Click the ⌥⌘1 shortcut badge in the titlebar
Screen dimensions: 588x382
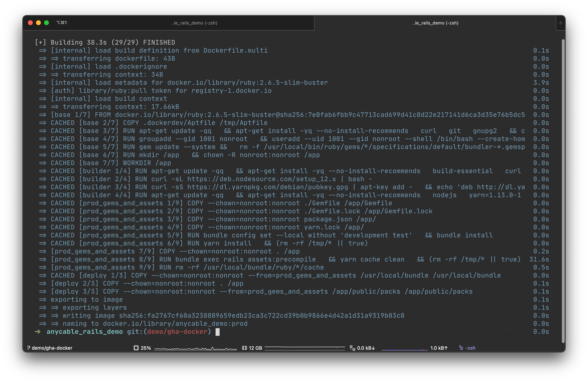(x=62, y=22)
